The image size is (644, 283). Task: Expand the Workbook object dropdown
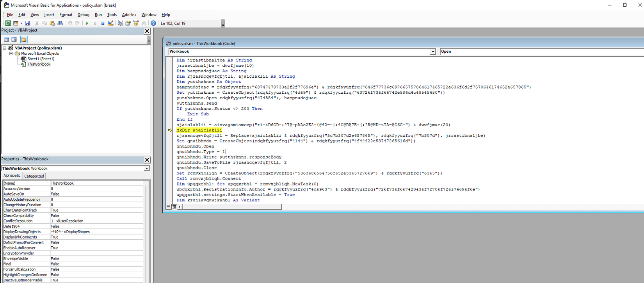point(433,52)
